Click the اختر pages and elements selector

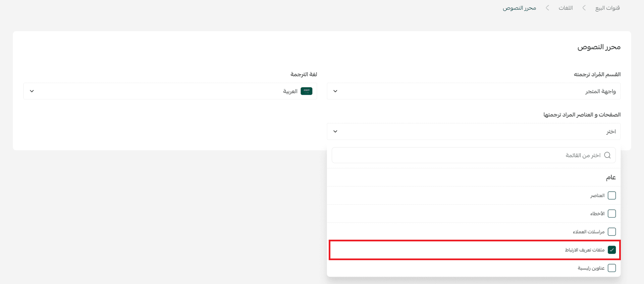point(473,132)
